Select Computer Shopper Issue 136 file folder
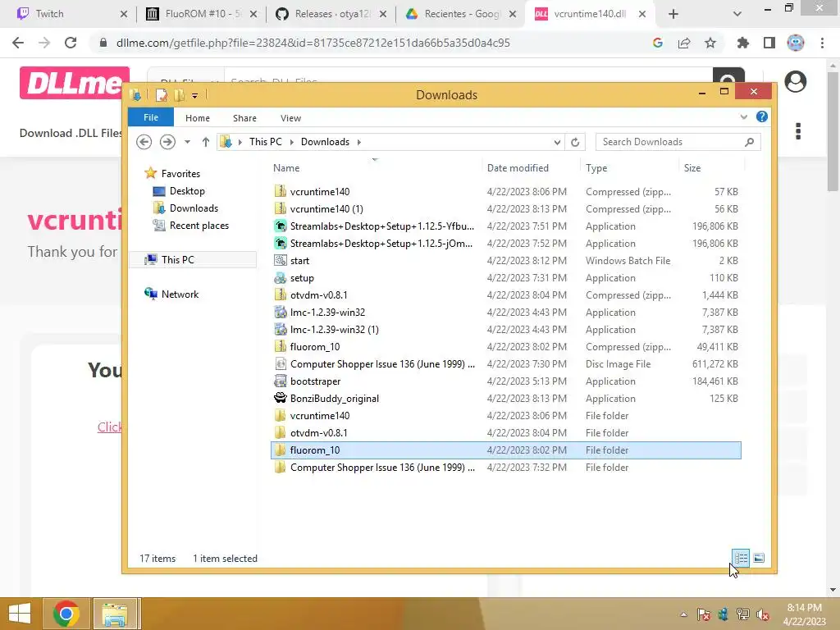840x630 pixels. click(505, 467)
